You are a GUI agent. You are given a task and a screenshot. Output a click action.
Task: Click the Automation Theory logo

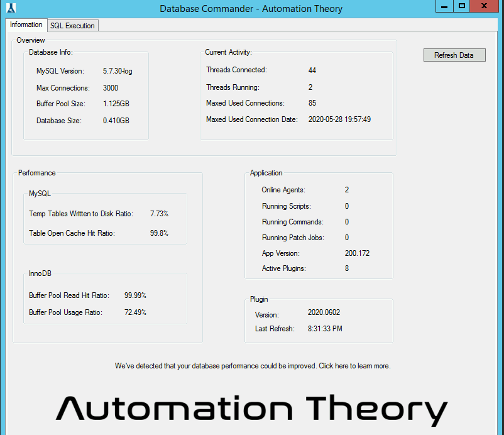click(x=251, y=408)
